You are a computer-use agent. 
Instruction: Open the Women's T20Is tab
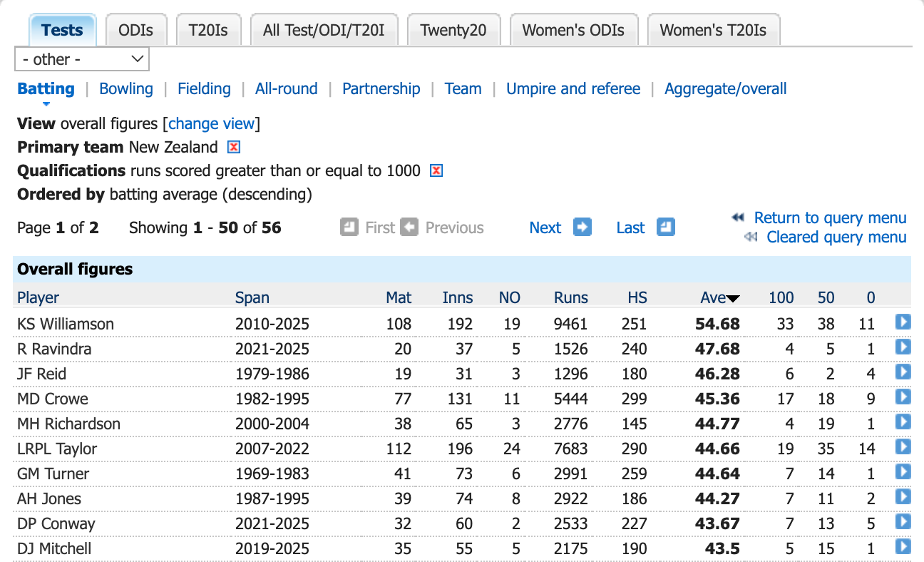pyautogui.click(x=713, y=30)
